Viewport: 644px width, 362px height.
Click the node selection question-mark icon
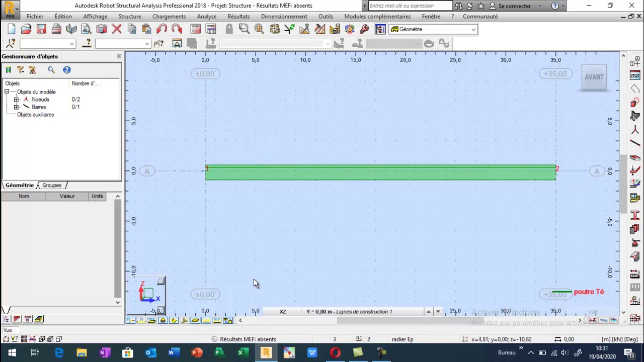coord(10,44)
